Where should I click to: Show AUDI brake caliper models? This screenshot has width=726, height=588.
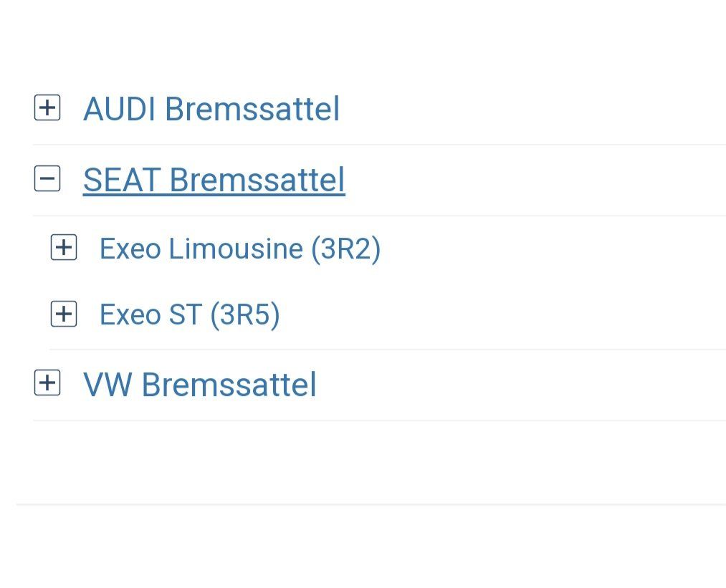pyautogui.click(x=47, y=109)
